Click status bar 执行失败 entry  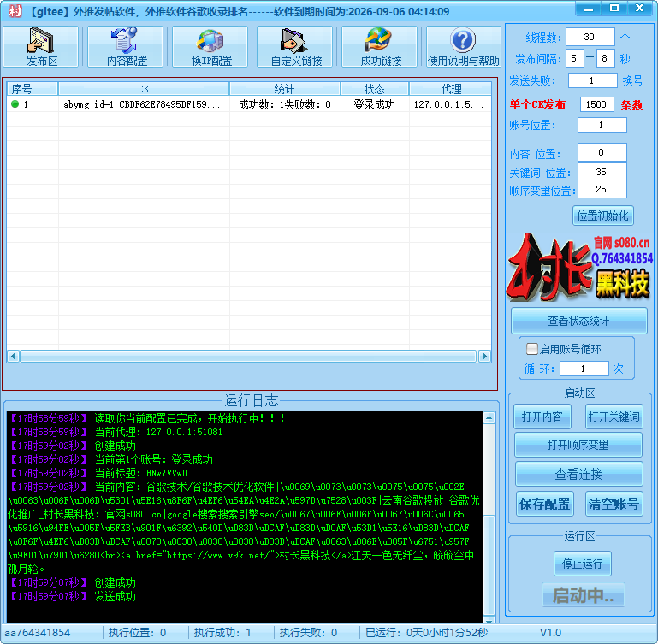click(x=308, y=632)
